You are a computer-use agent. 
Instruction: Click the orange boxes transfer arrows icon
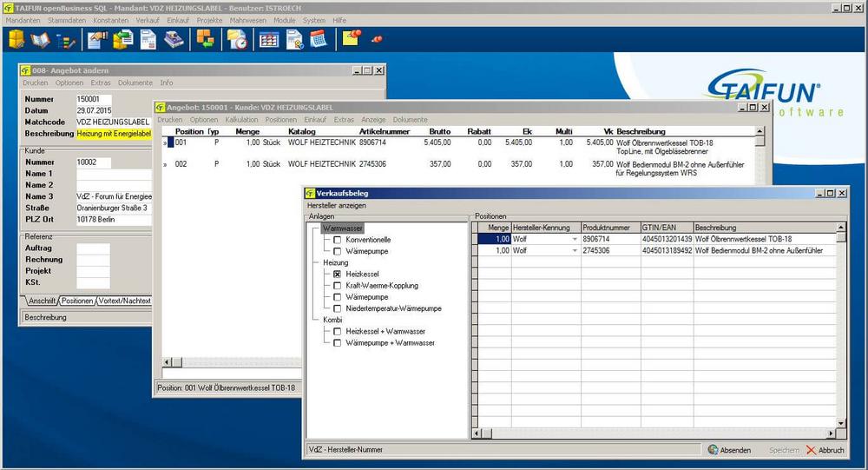[205, 39]
